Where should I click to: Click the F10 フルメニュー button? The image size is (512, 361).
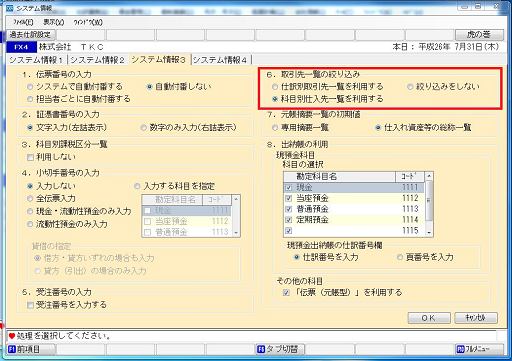point(479,349)
